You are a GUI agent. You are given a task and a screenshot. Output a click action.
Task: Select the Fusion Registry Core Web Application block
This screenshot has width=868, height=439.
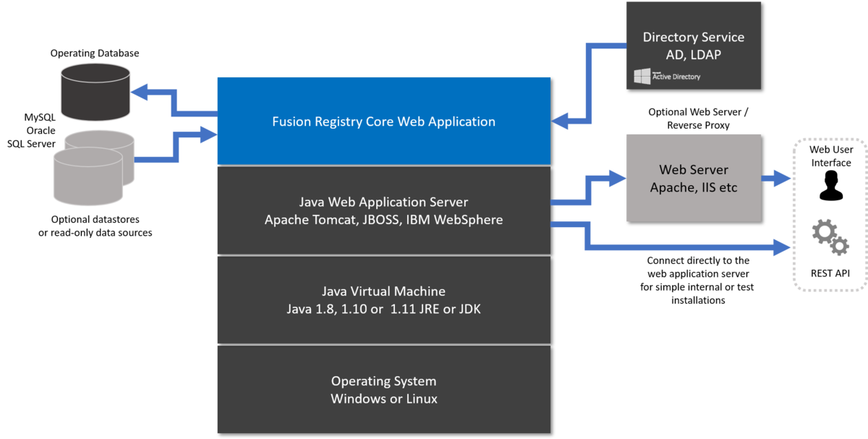[383, 122]
